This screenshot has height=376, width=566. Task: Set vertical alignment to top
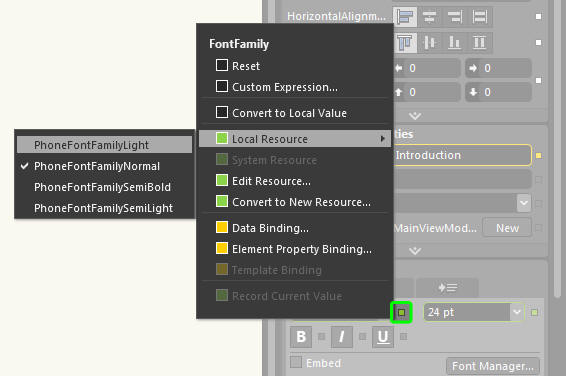(x=405, y=43)
